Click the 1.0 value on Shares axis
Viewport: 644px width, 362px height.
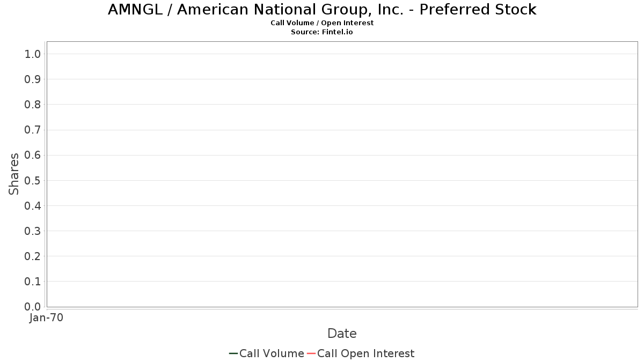coord(33,54)
